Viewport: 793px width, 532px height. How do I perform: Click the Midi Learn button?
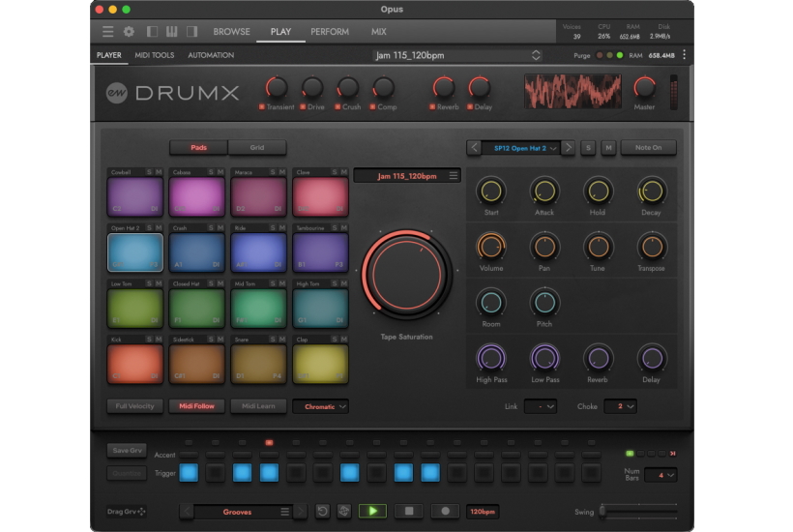tap(258, 406)
